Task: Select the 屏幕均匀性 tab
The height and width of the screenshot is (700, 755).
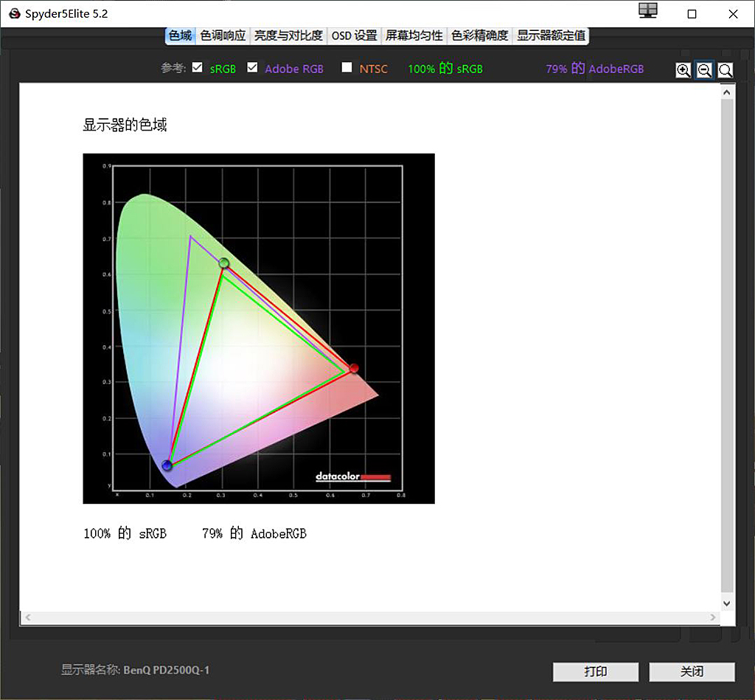Action: [414, 35]
